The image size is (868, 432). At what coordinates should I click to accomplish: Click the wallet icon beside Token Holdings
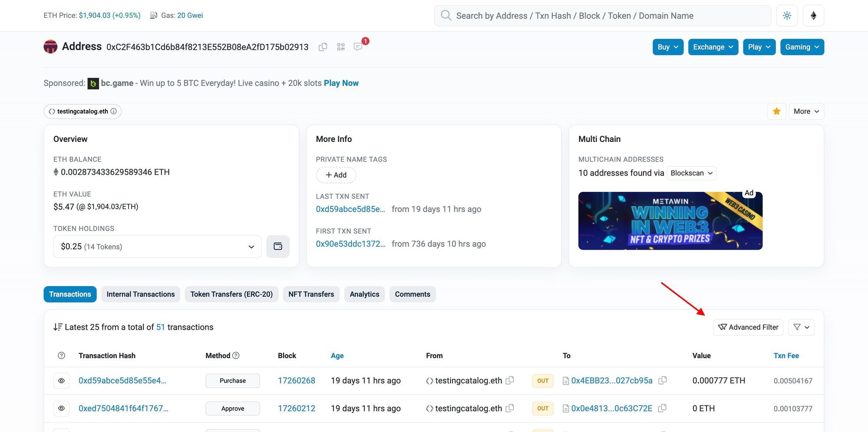pos(278,246)
